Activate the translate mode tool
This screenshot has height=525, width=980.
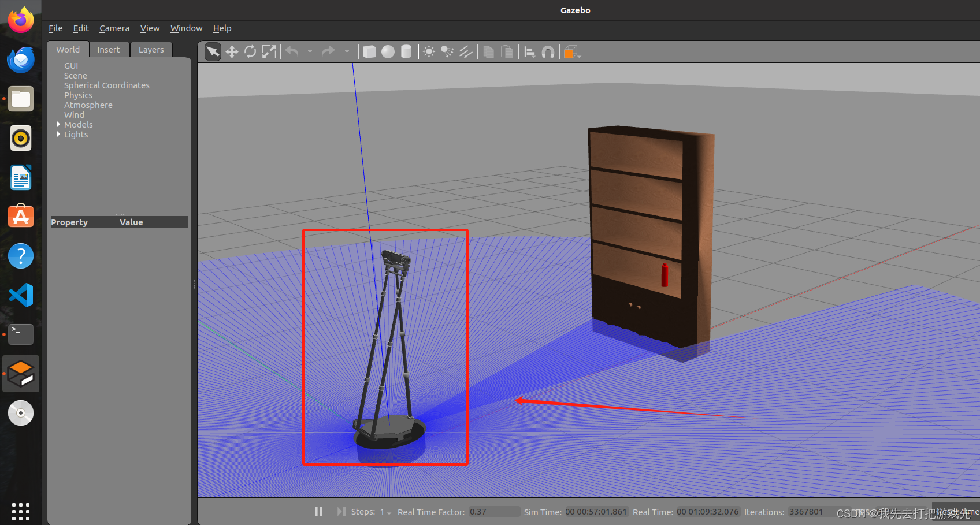(x=232, y=52)
